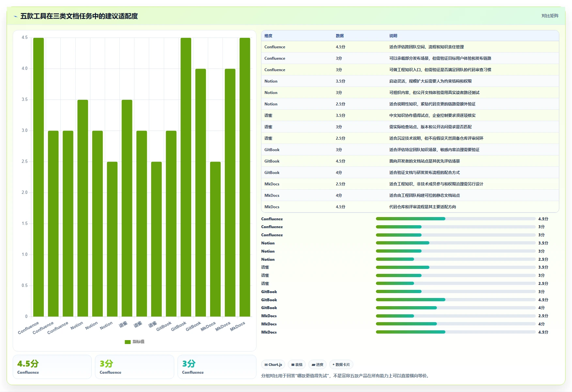Click the 表格 tag
The width and height of the screenshot is (572, 392).
(x=297, y=365)
